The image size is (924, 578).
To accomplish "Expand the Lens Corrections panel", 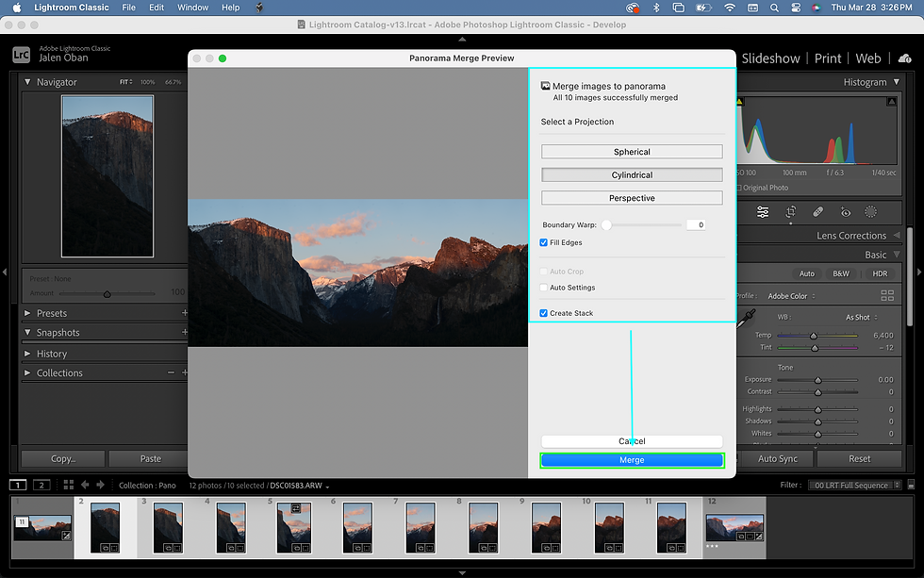I will click(x=897, y=235).
